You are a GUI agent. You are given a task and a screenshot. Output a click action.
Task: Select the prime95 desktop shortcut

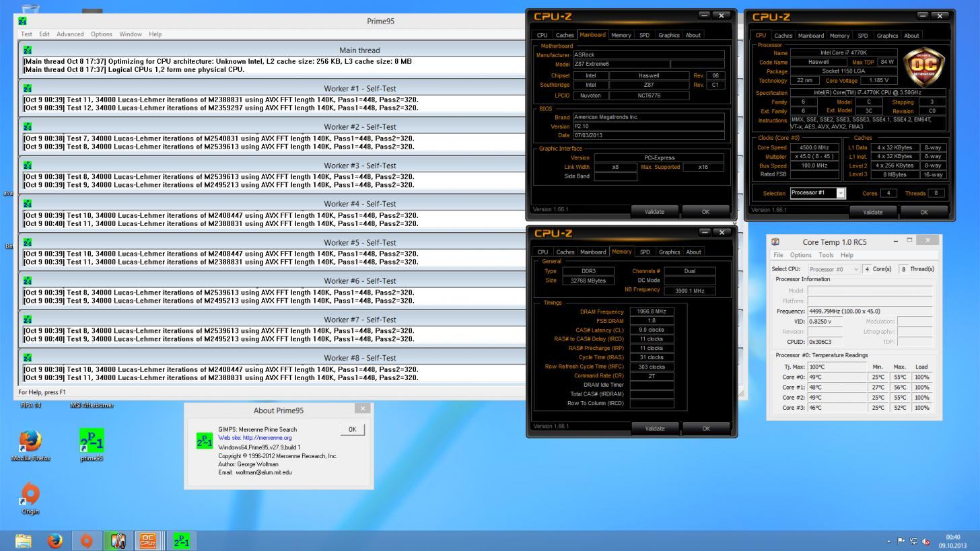click(92, 445)
